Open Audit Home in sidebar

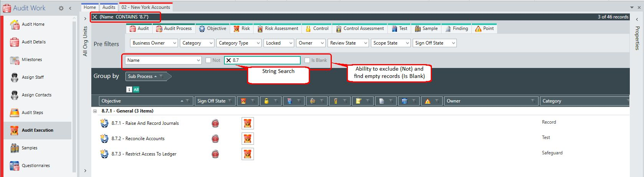[x=33, y=24]
